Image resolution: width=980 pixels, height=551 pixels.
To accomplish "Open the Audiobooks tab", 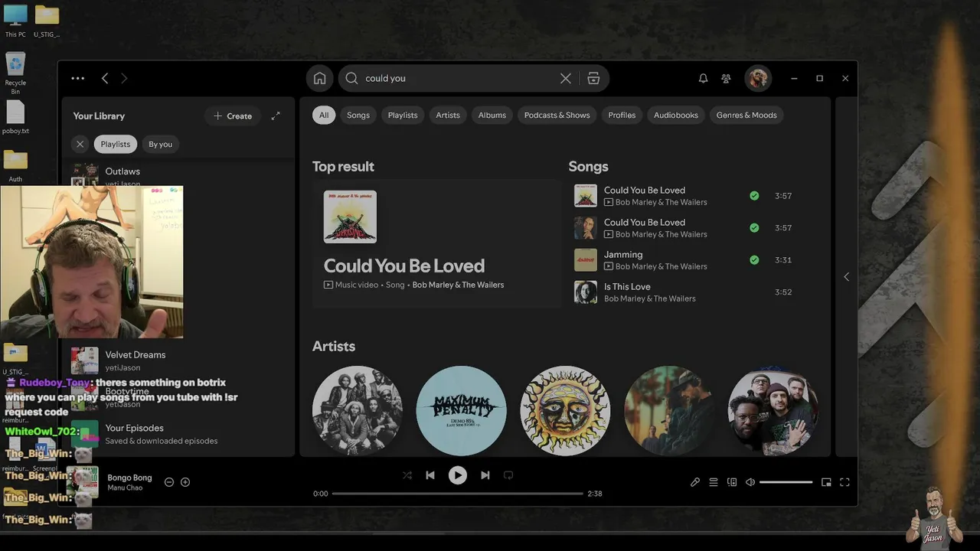I will [676, 115].
